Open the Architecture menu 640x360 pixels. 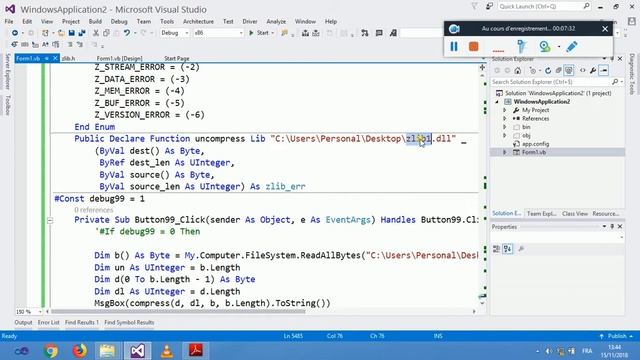198,21
